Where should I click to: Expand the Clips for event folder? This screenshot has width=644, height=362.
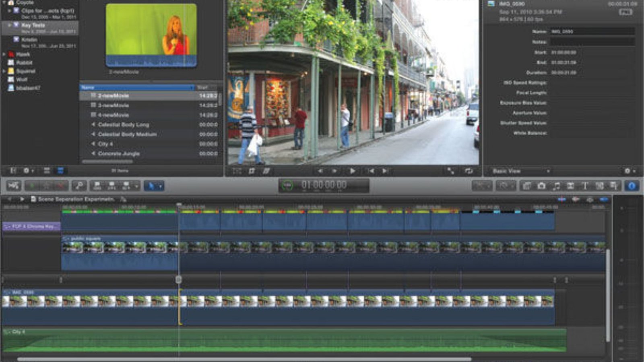tap(10, 11)
